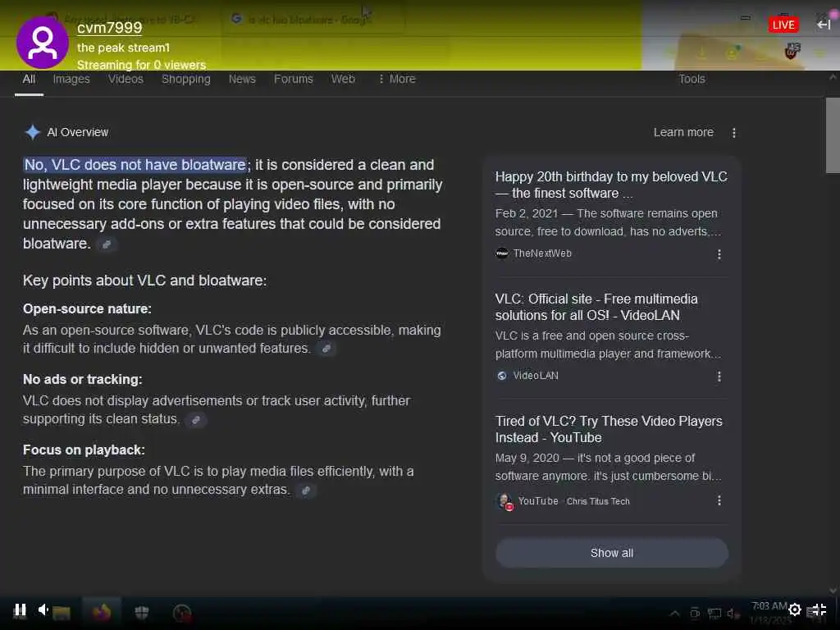The height and width of the screenshot is (630, 840).
Task: Click source link chip after 'bloatware.' paragraph
Action: pos(107,244)
